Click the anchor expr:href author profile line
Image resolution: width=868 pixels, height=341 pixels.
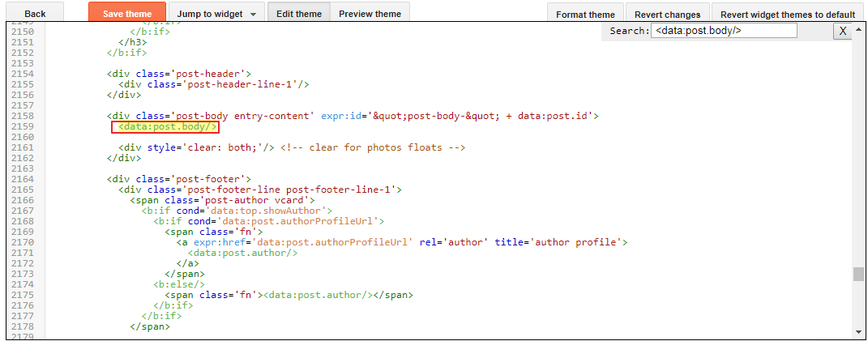(402, 242)
